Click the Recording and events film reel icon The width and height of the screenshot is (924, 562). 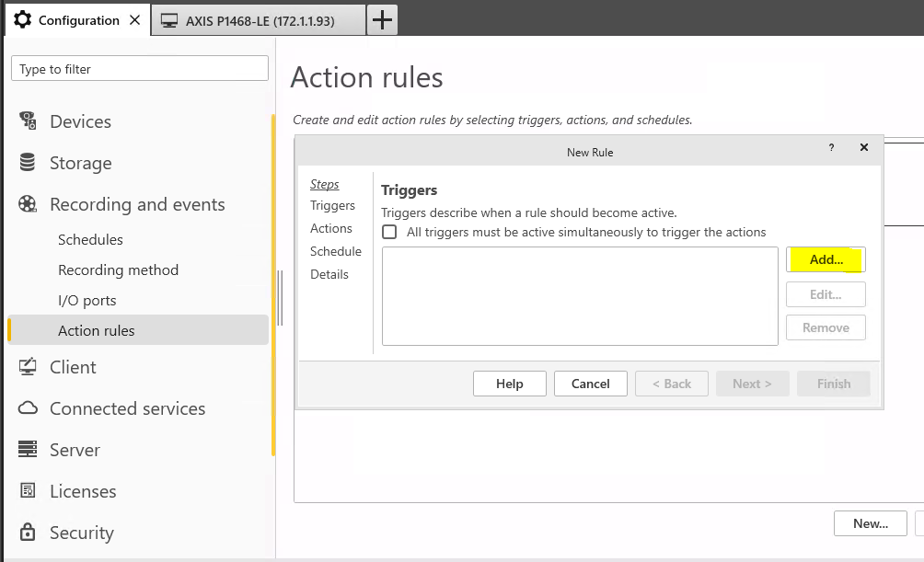[x=28, y=204]
